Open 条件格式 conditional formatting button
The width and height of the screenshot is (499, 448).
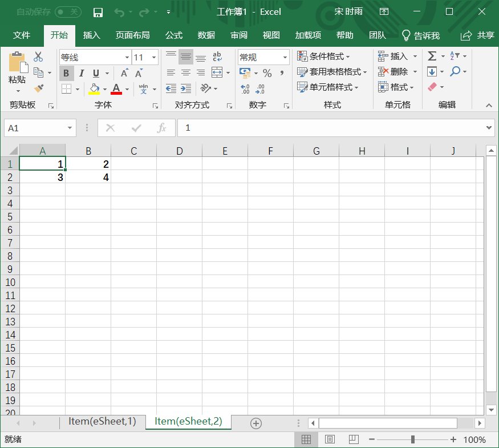[x=323, y=56]
